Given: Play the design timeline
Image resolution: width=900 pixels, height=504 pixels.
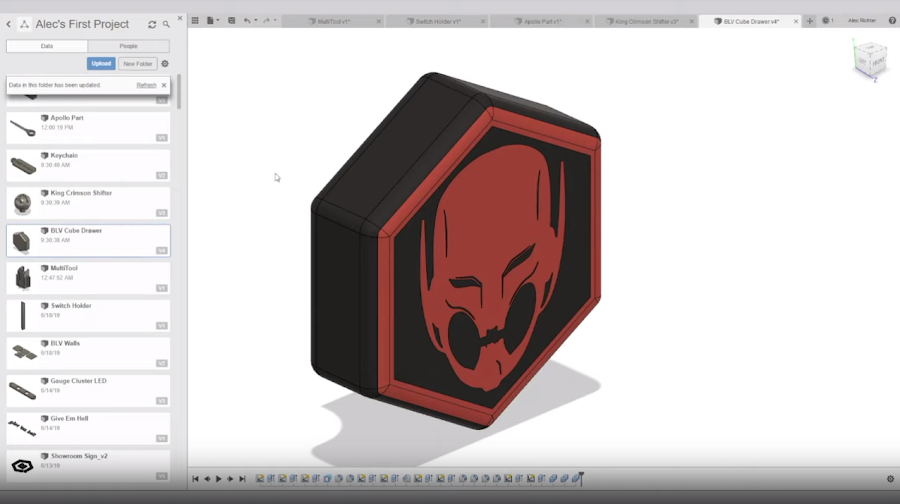Looking at the screenshot, I should pos(219,479).
